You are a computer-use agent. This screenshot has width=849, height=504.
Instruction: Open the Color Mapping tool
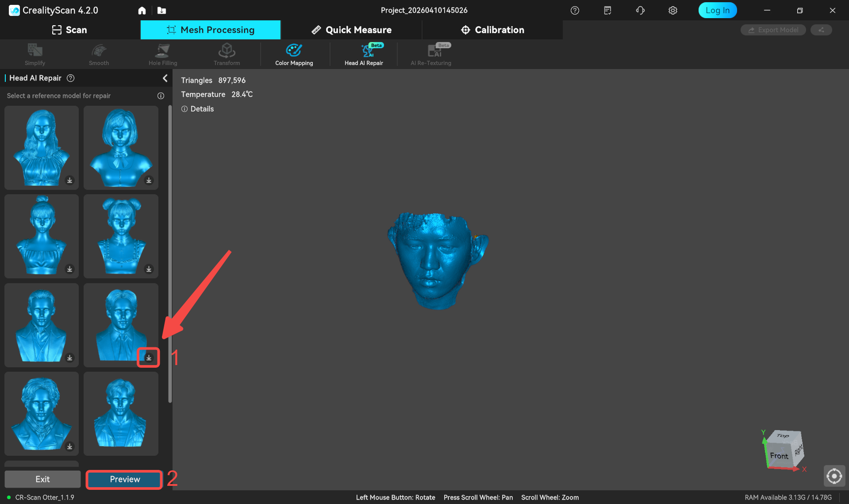click(x=294, y=55)
